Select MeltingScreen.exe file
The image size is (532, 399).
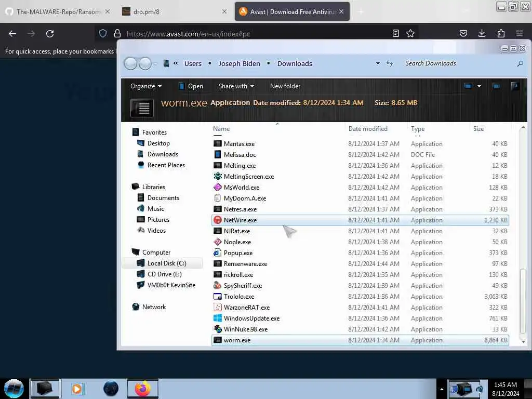[360, 177]
